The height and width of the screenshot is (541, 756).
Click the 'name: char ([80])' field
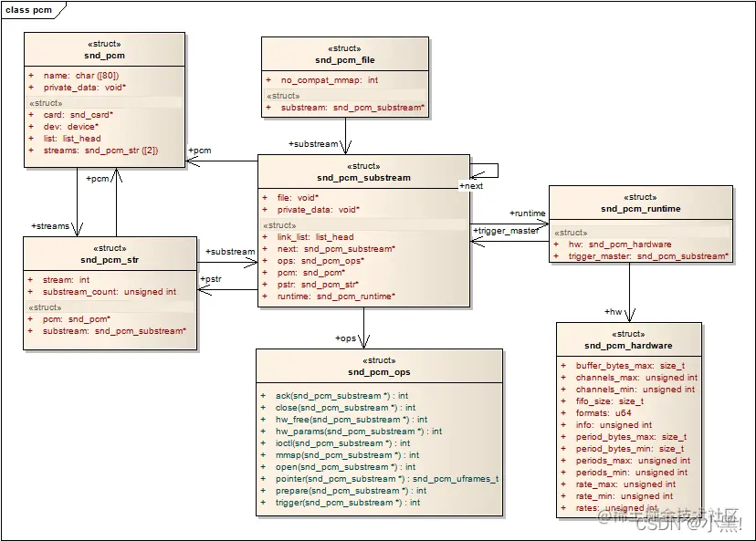click(x=81, y=75)
